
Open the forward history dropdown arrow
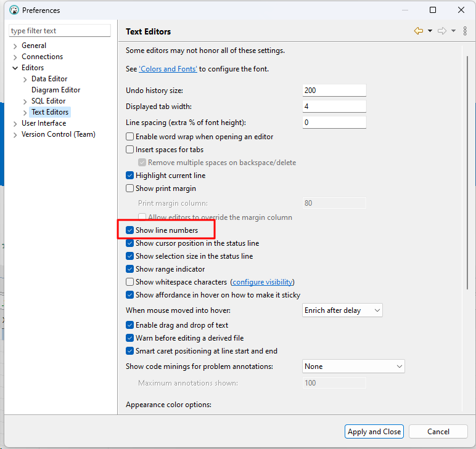click(x=453, y=31)
